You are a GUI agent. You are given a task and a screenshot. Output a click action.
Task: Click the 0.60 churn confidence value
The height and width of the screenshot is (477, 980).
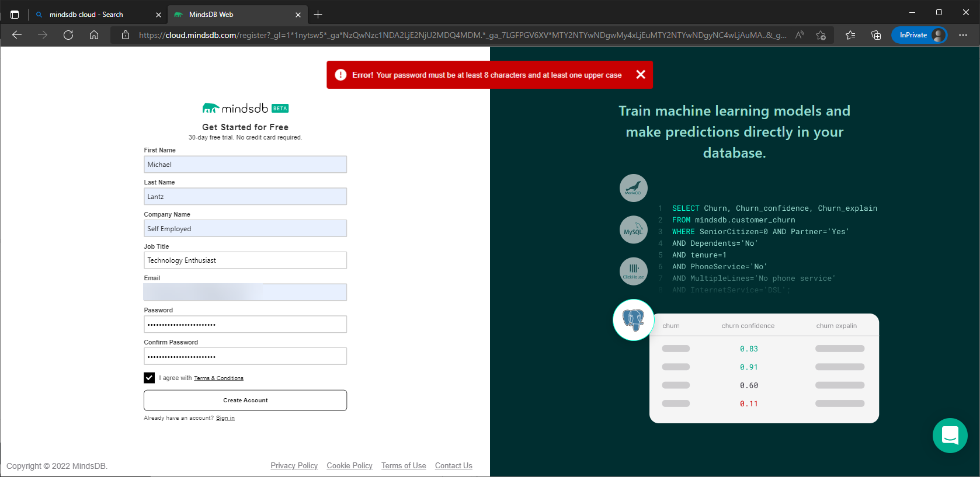pyautogui.click(x=749, y=385)
